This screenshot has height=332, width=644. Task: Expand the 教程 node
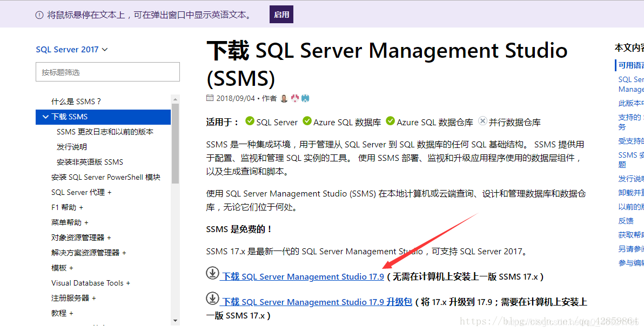62,313
